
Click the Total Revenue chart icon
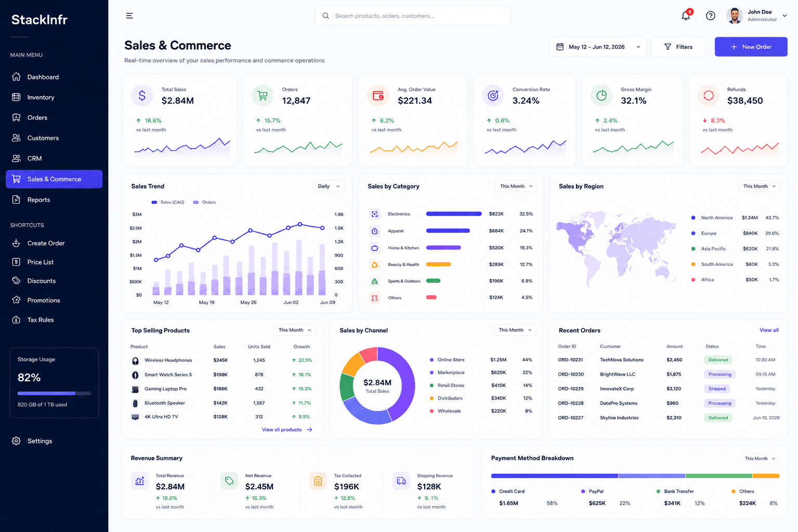tap(140, 481)
